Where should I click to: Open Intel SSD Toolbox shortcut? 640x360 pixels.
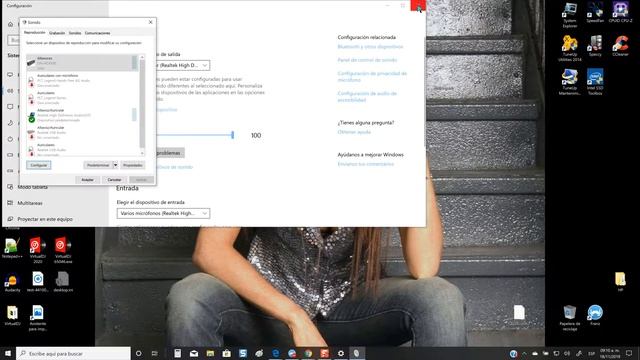tap(595, 82)
